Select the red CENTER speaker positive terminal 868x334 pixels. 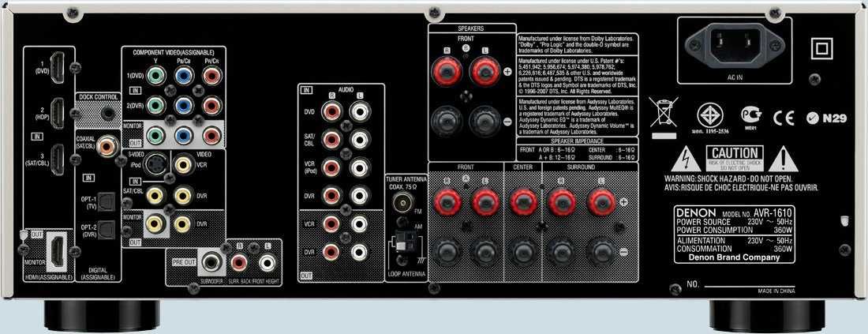click(524, 202)
